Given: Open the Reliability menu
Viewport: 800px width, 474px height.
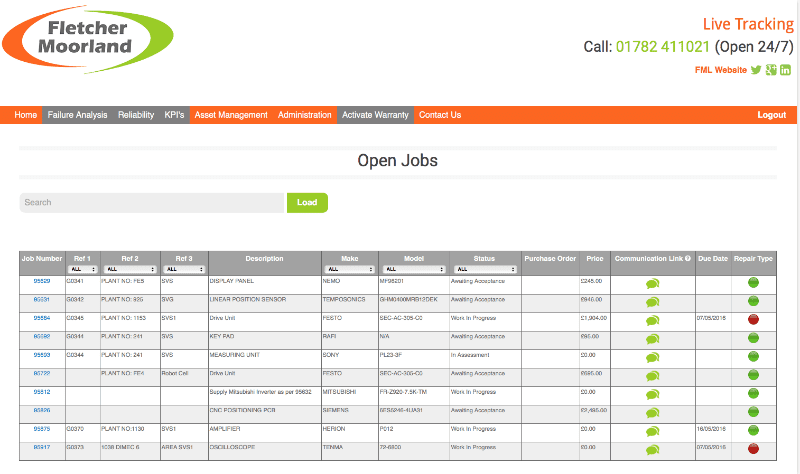Looking at the screenshot, I should click(x=136, y=115).
